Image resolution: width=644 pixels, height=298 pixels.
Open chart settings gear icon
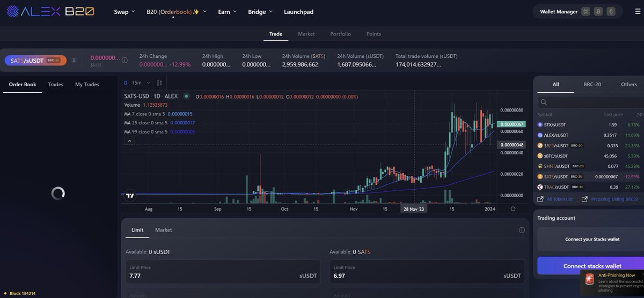pyautogui.click(x=513, y=208)
